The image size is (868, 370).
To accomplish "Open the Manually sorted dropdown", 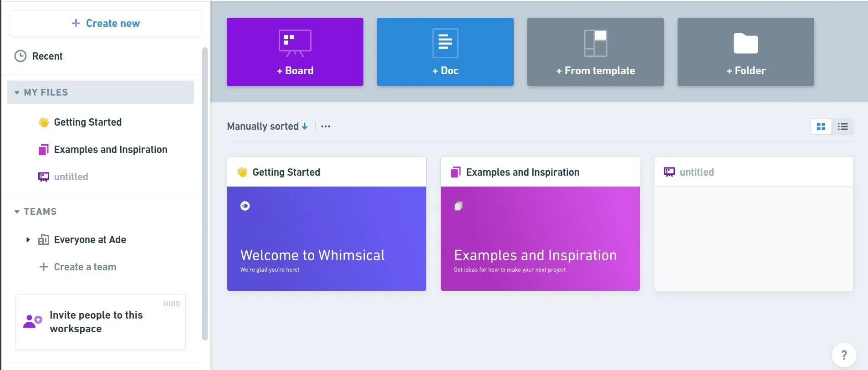I will [267, 127].
